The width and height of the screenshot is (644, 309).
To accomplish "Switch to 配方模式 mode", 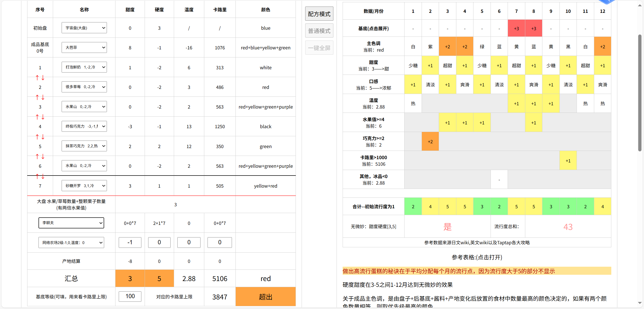I will pyautogui.click(x=319, y=14).
